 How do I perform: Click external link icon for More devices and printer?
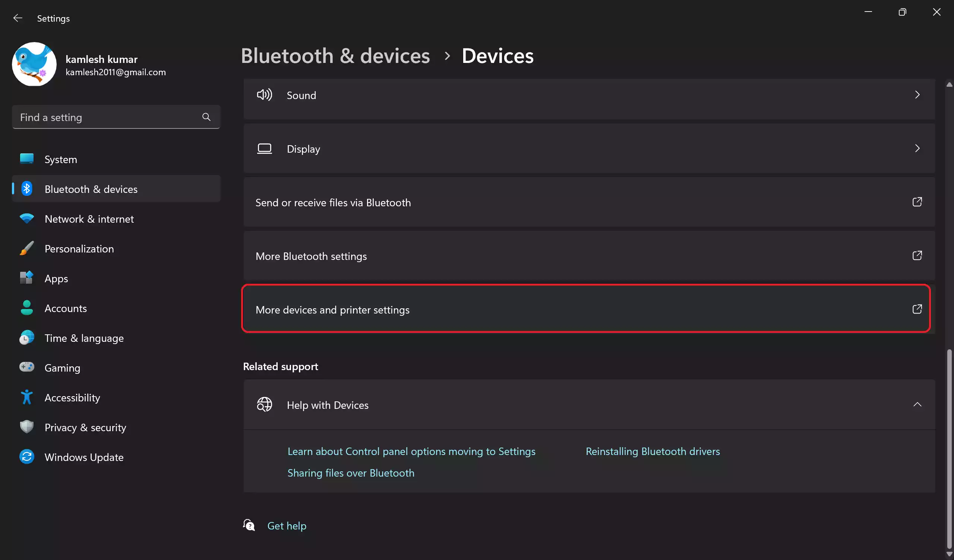point(917,309)
